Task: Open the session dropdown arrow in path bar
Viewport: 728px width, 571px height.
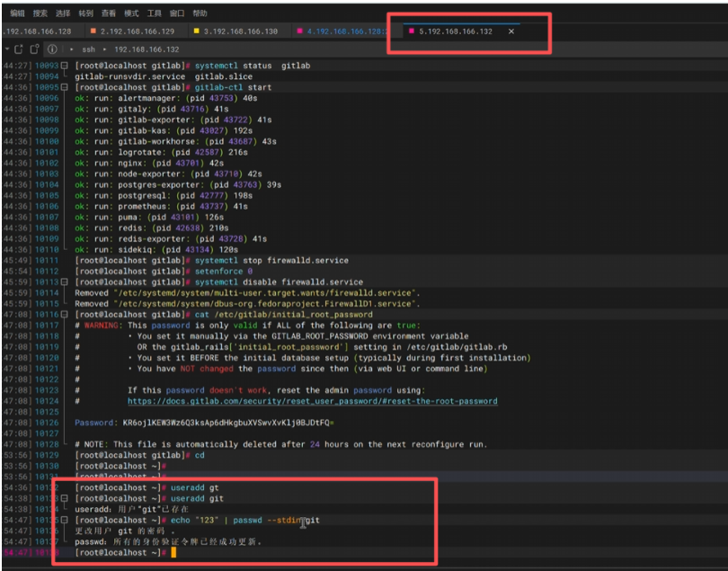Action: (x=7, y=49)
